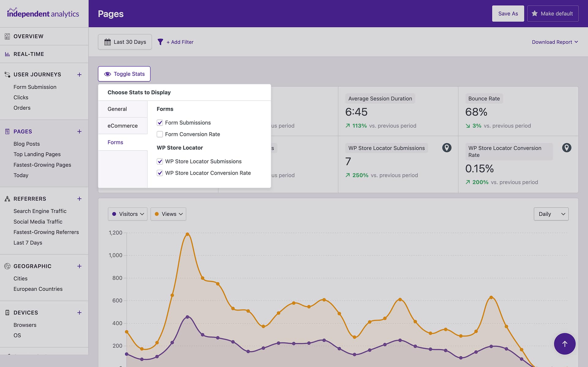Open the European Countries report
This screenshot has height=367, width=588.
(x=38, y=289)
